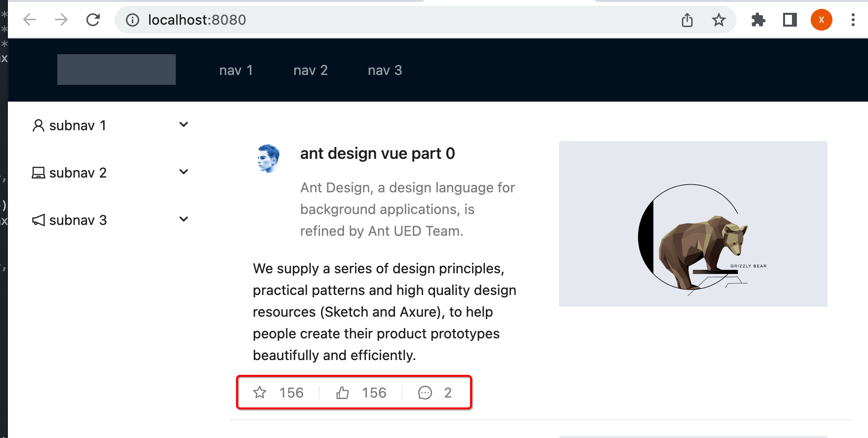Click the user icon beside subnav 1

(x=39, y=125)
